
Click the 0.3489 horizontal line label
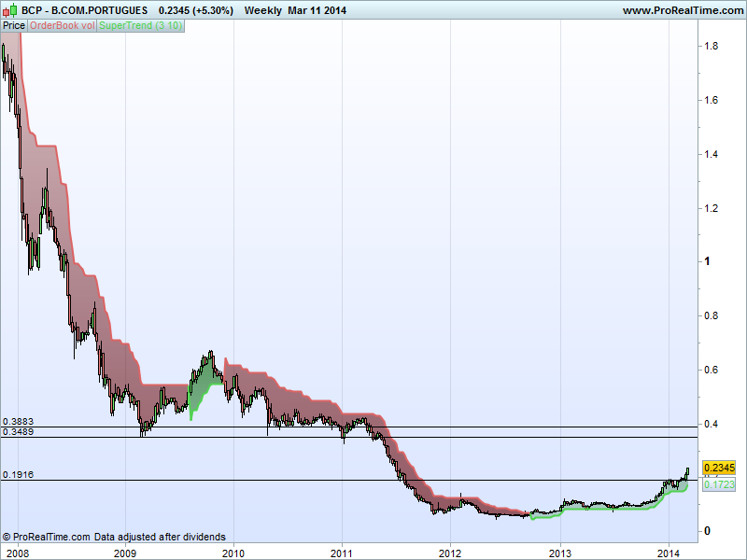(x=18, y=432)
